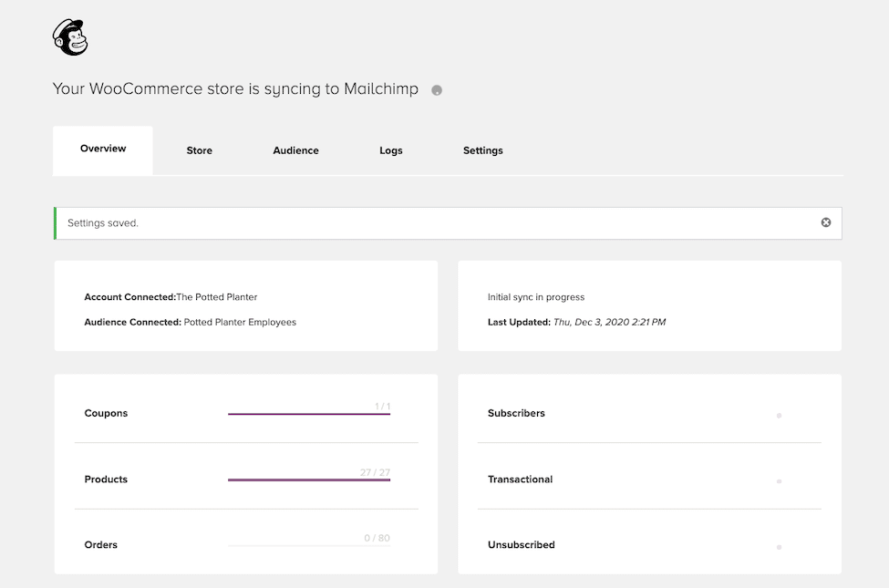The height and width of the screenshot is (588, 889).
Task: Click the 1/1 count above the Coupons bar
Action: tap(381, 405)
